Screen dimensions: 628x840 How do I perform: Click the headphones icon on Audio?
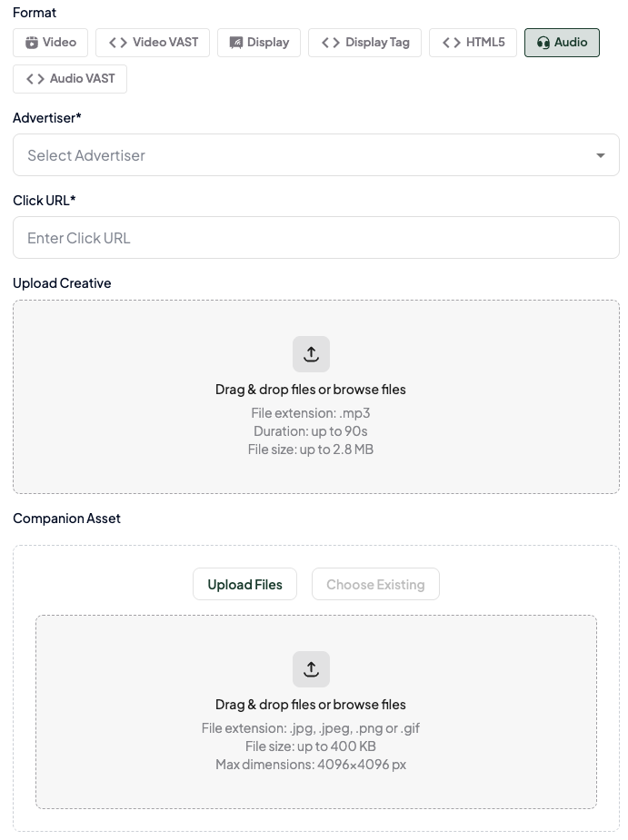click(x=543, y=43)
